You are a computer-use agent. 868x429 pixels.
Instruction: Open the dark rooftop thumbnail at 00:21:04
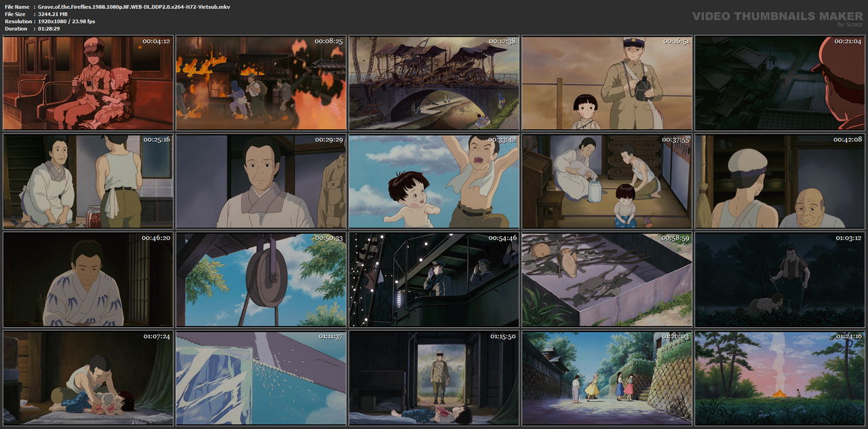coord(780,83)
